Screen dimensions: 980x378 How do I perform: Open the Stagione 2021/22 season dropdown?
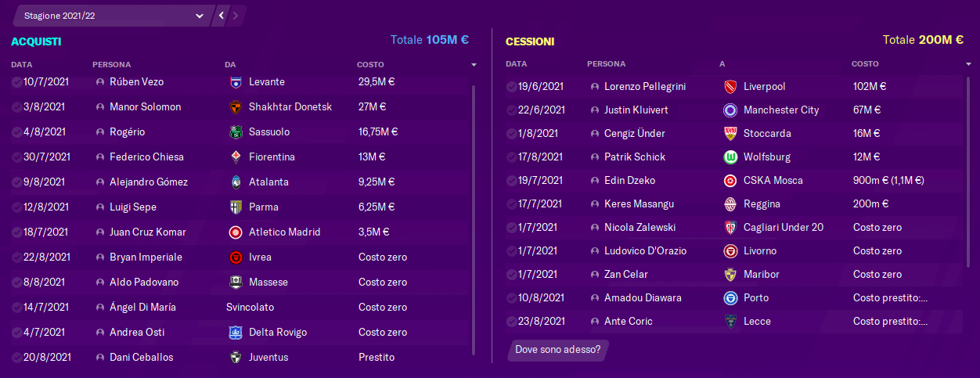point(113,16)
